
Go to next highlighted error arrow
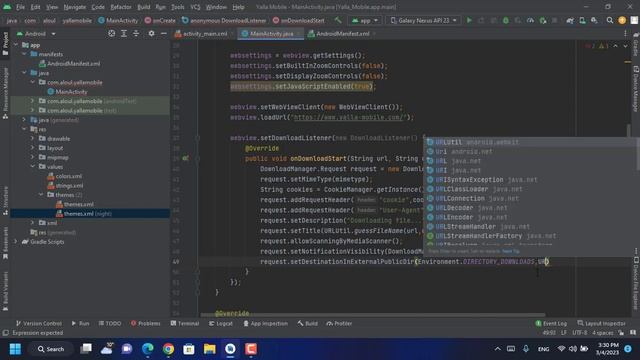[x=625, y=46]
